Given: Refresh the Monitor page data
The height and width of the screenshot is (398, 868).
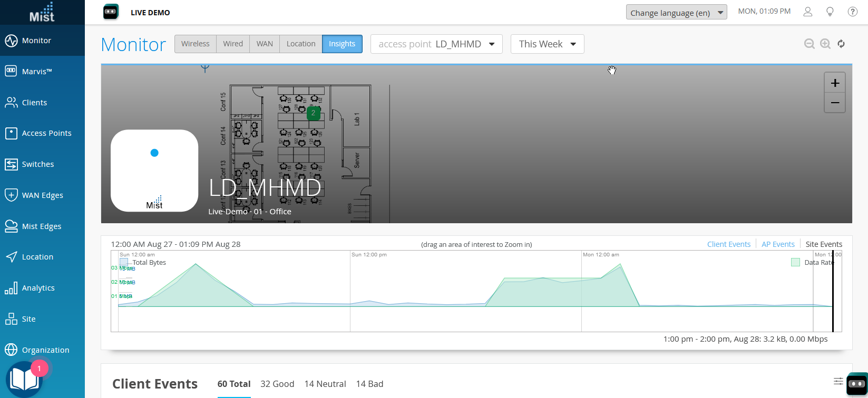Looking at the screenshot, I should [841, 44].
